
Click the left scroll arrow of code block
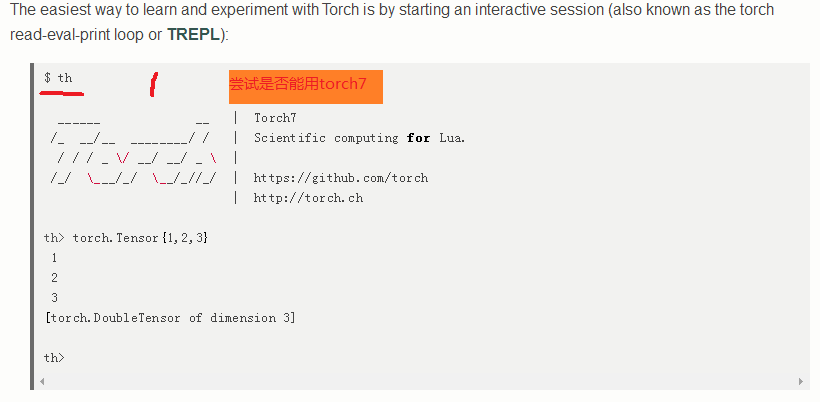pos(42,382)
